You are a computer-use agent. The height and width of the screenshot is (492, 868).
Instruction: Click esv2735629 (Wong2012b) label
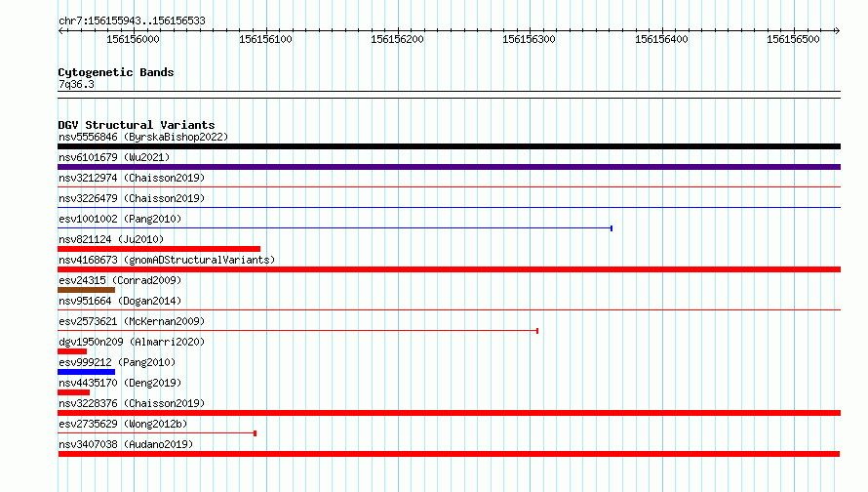pyautogui.click(x=123, y=424)
